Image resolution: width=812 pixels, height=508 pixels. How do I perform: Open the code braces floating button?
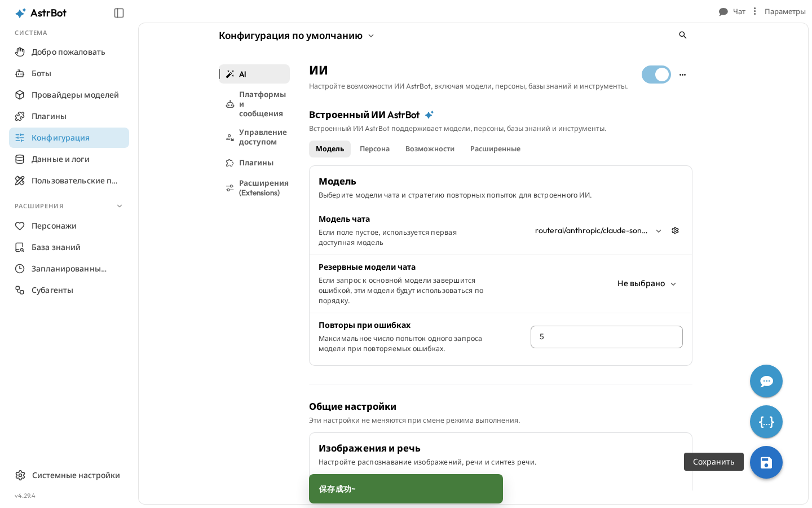point(766,422)
